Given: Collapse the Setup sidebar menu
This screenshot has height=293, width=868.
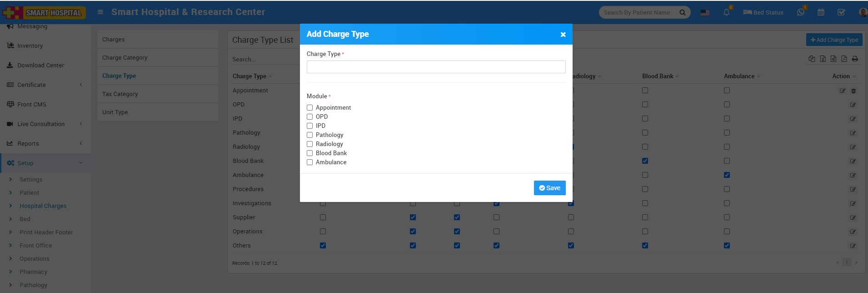Looking at the screenshot, I should (45, 163).
